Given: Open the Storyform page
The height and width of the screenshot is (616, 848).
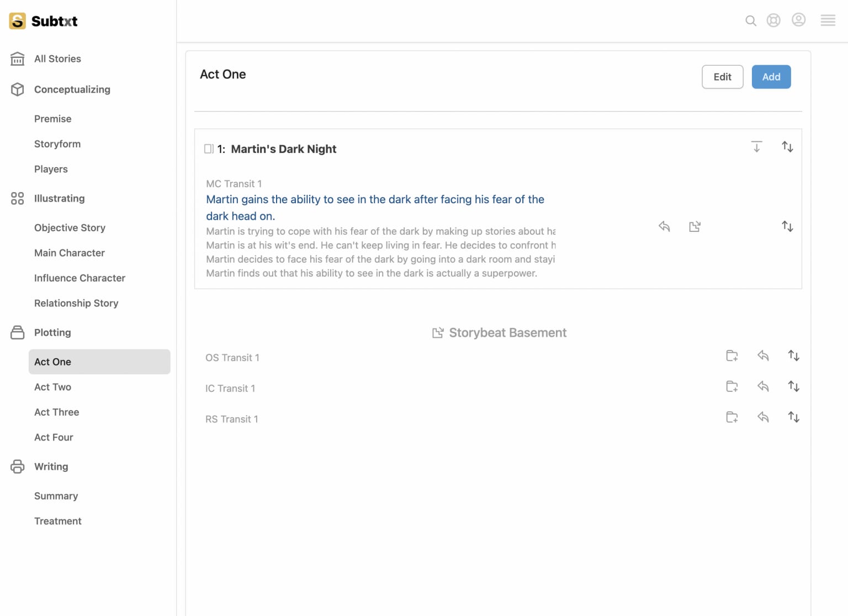Looking at the screenshot, I should point(57,144).
